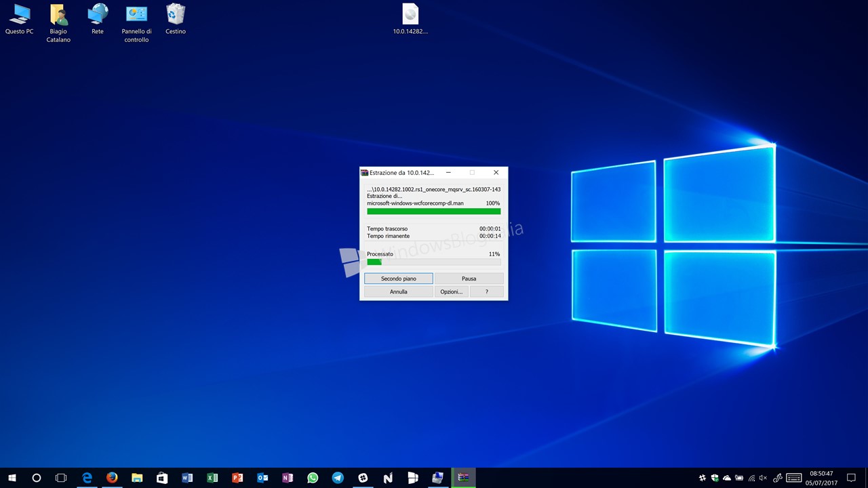Click microsoft-windows-wcfcorecomp-dl.man filename text
Image resolution: width=868 pixels, height=488 pixels.
coord(416,203)
